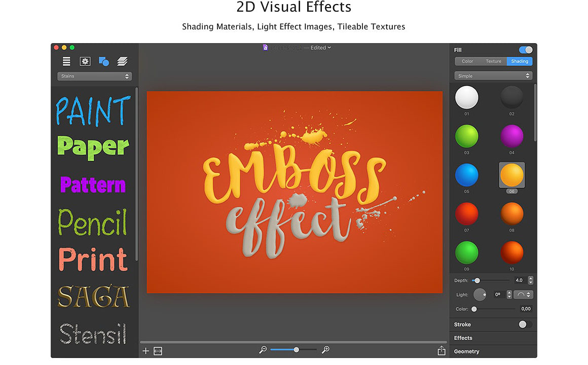Toggle the Stroke switch on

point(525,324)
